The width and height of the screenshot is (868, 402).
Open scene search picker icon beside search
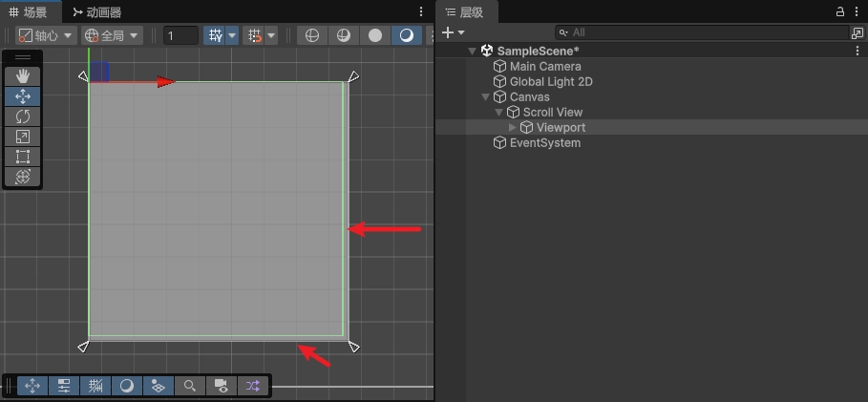pos(857,33)
